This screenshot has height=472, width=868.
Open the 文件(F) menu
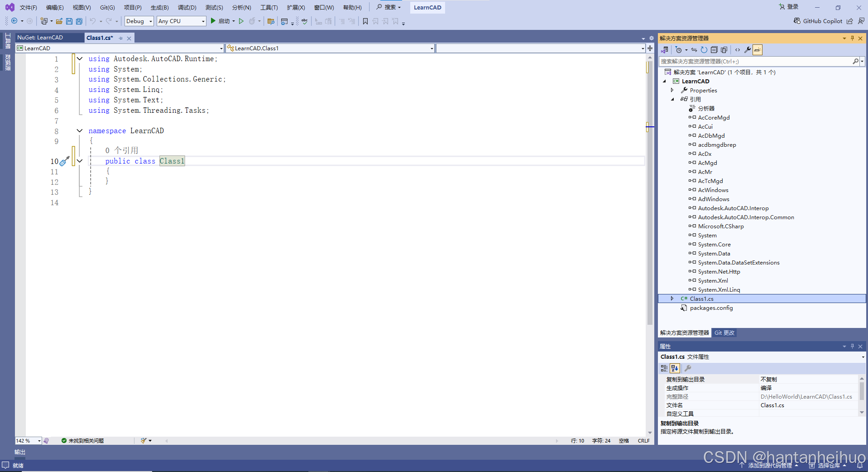point(28,7)
